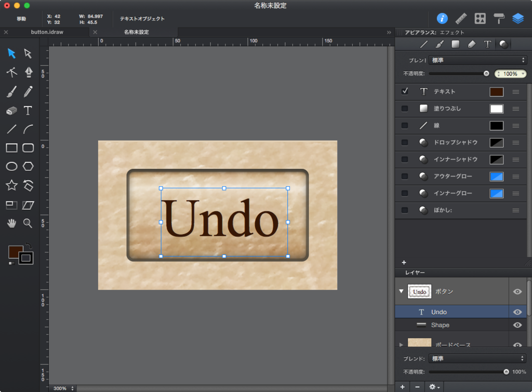This screenshot has height=392, width=532.
Task: Select the Text tool in toolbox
Action: (x=28, y=111)
